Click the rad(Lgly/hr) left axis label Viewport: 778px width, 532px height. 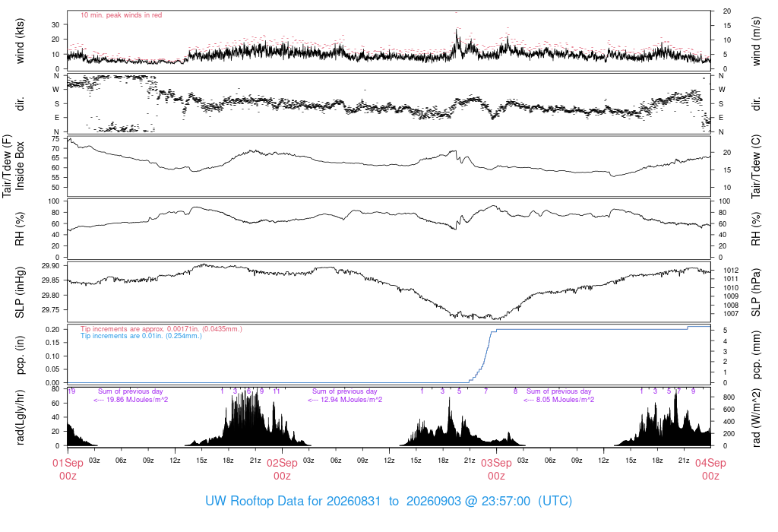20,417
